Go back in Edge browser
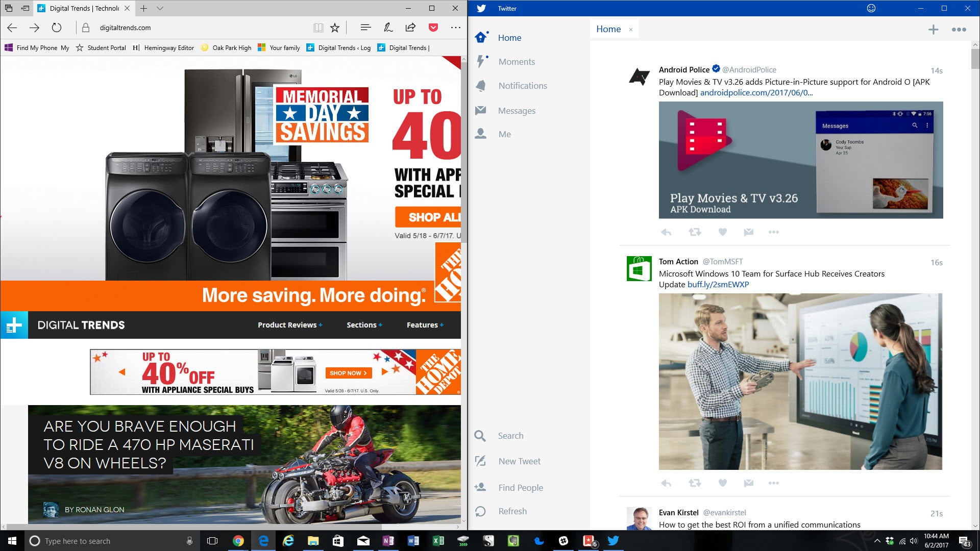The height and width of the screenshot is (551, 980). click(12, 28)
